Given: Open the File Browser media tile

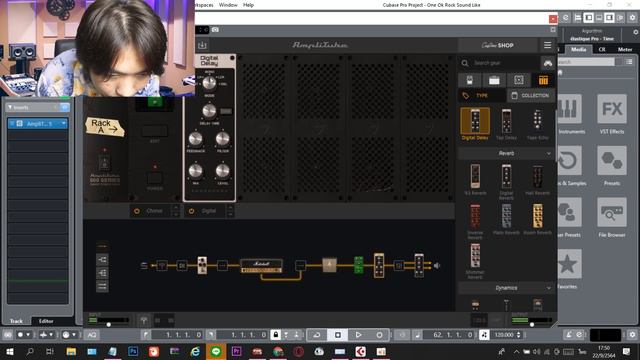Looking at the screenshot, I should click(x=612, y=217).
